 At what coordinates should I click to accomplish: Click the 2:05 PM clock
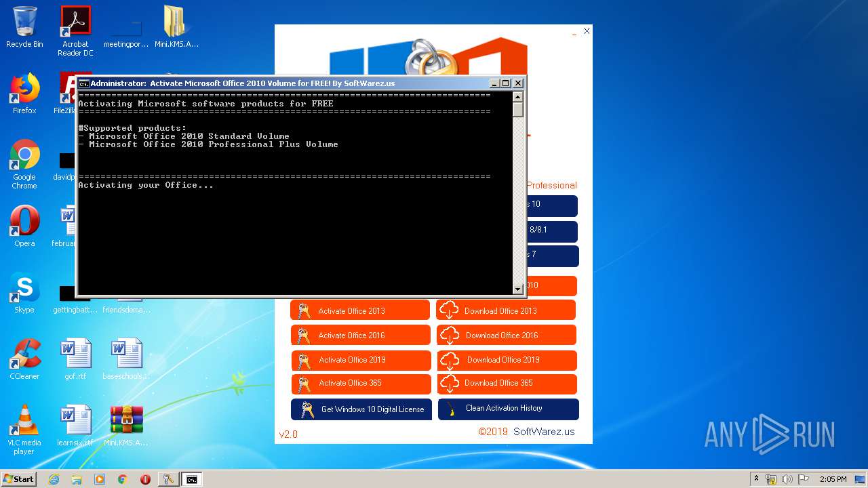[833, 479]
